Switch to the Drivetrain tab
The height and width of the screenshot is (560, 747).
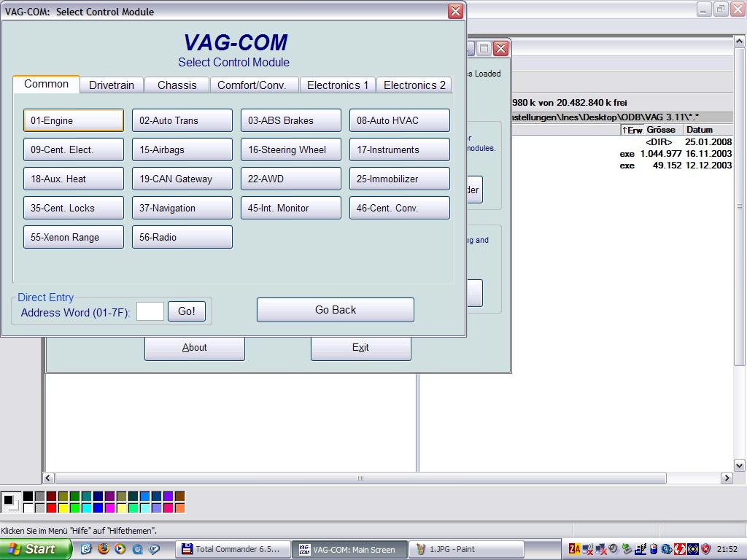point(112,85)
